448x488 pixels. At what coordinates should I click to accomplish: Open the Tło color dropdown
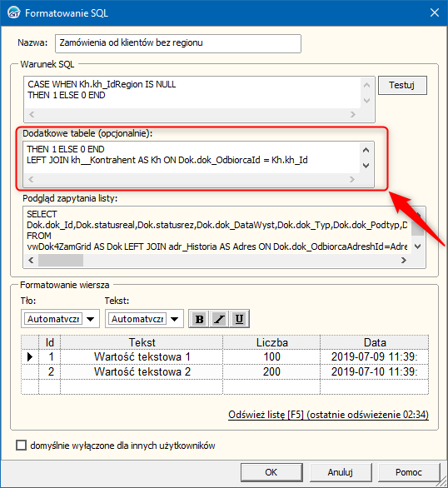click(x=91, y=319)
